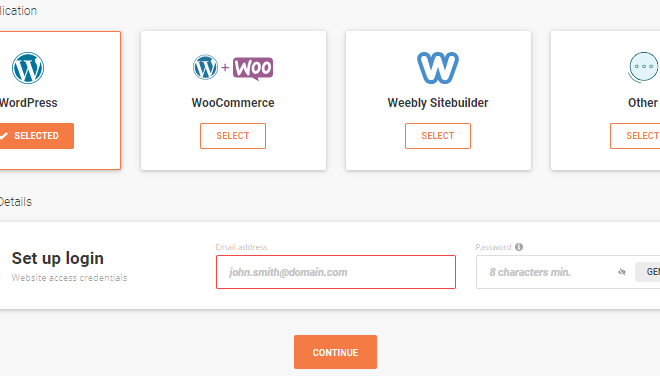Select the Weebly Sitebuilder application
This screenshot has width=660, height=376.
(438, 136)
